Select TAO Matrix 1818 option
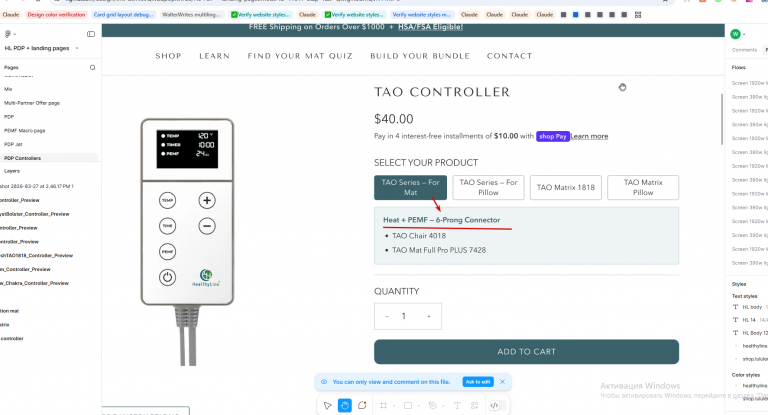 coord(566,187)
